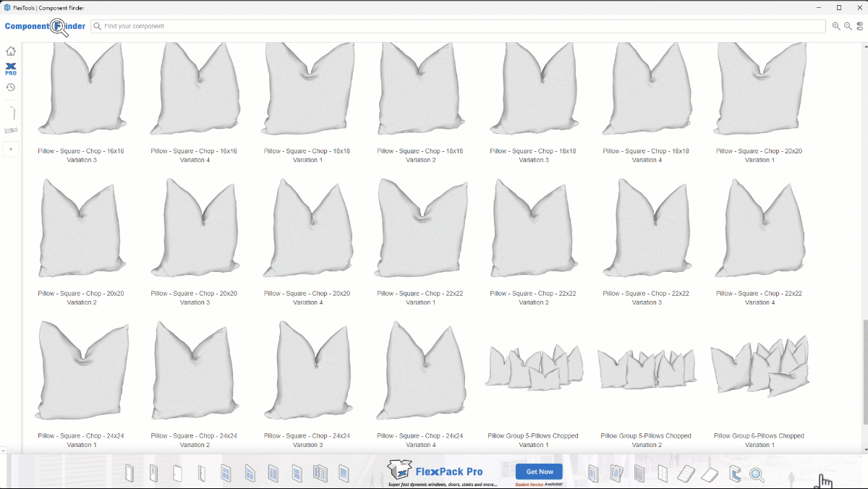Open the FlexTools home screen
This screenshot has width=868, height=489.
pos(11,51)
